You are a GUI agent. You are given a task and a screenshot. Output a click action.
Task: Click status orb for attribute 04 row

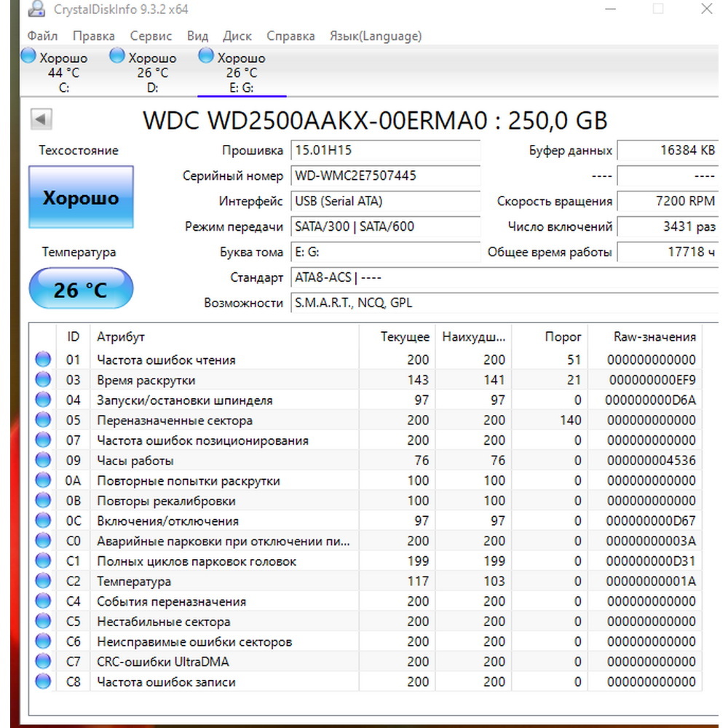pos(43,400)
